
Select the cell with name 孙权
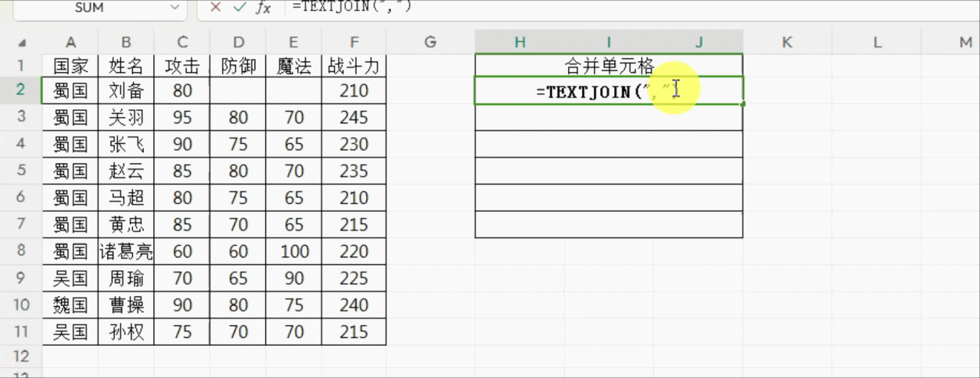point(126,332)
